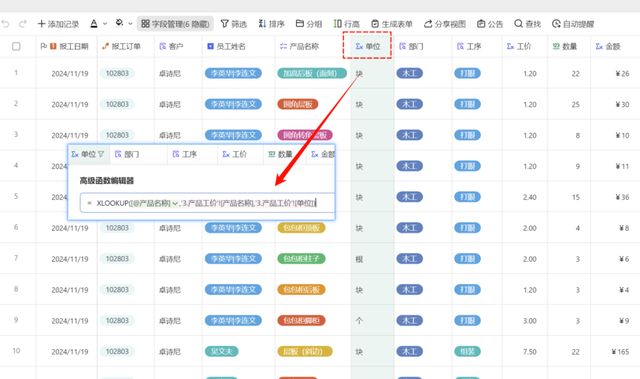Open the 自动提醒 auto reminder
This screenshot has height=379, width=640.
tap(573, 24)
